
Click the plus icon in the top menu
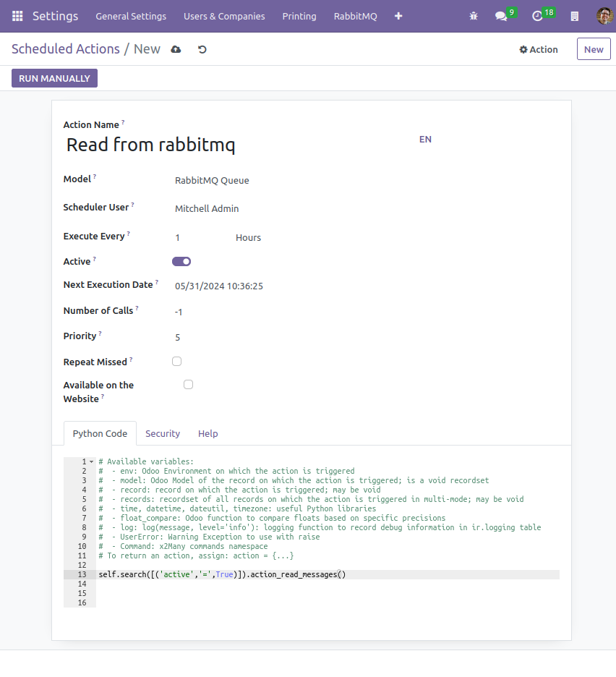[398, 16]
